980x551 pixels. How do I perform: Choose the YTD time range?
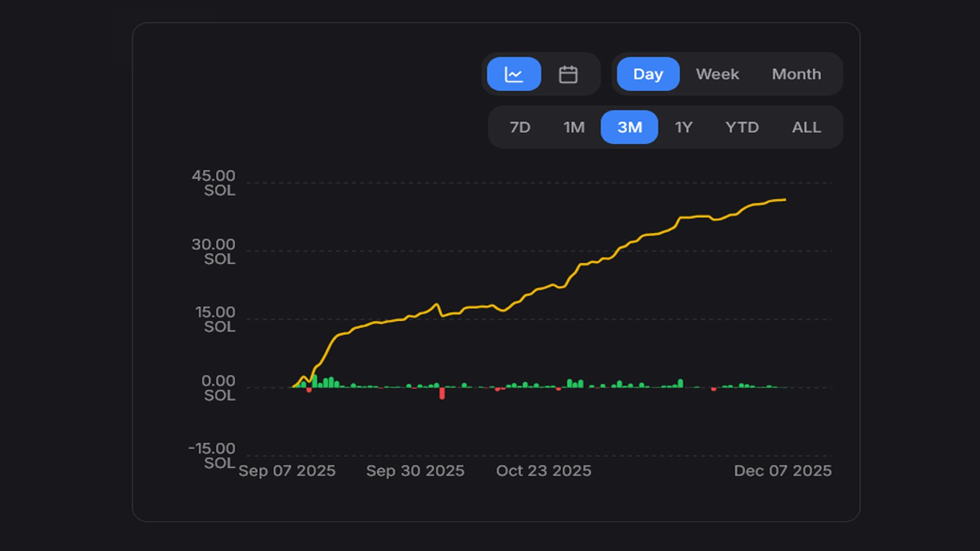[742, 127]
